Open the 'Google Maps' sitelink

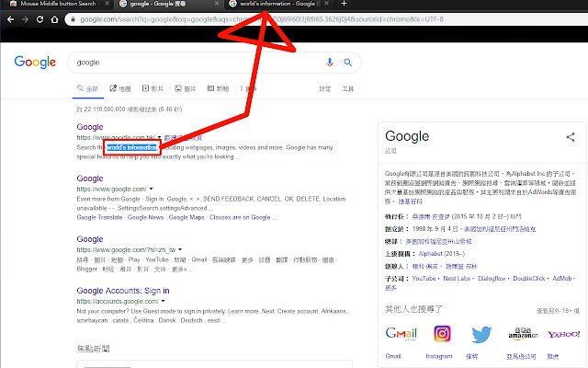(187, 217)
